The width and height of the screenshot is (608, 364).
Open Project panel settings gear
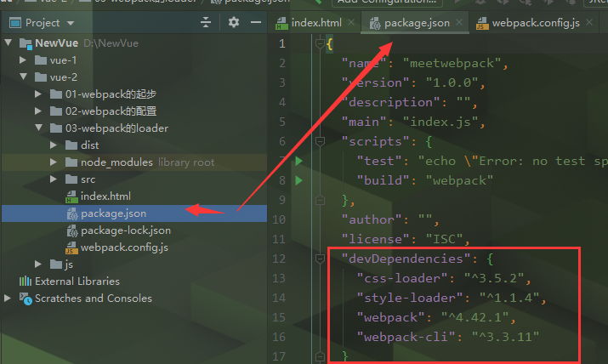click(234, 22)
